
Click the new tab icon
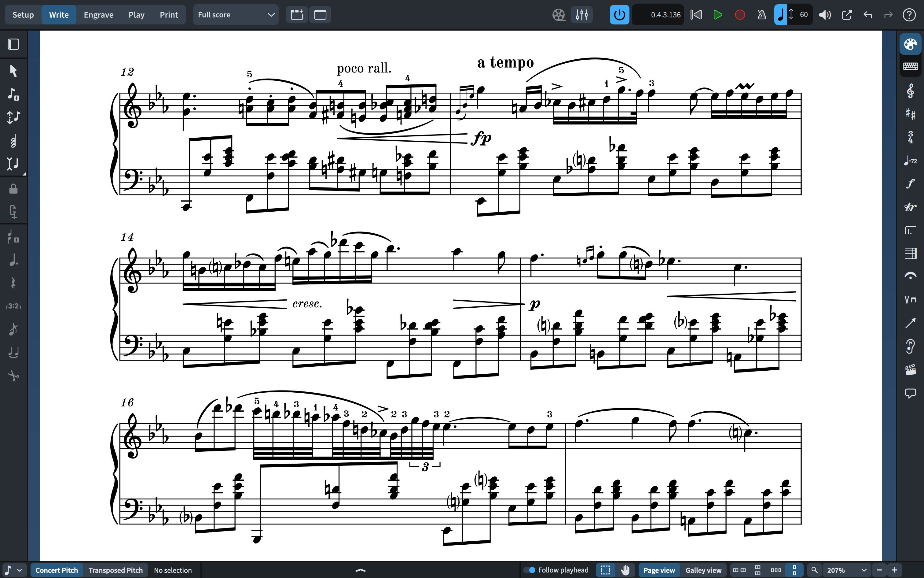[297, 15]
